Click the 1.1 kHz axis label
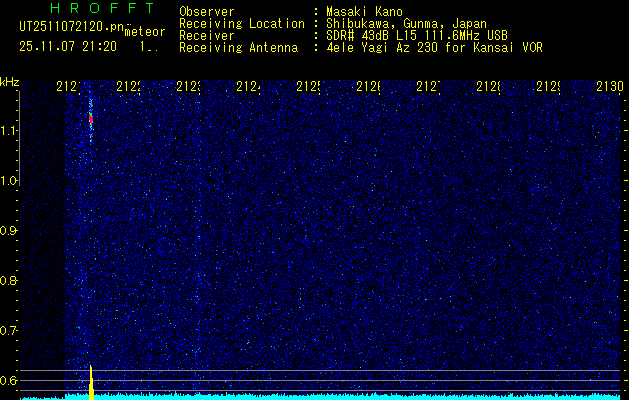The image size is (629, 400). [x=8, y=131]
